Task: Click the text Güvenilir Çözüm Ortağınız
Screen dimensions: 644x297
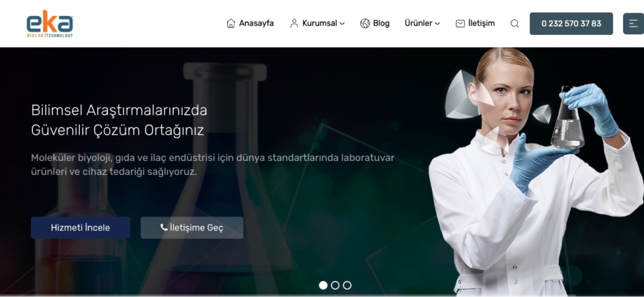Action: pyautogui.click(x=118, y=131)
